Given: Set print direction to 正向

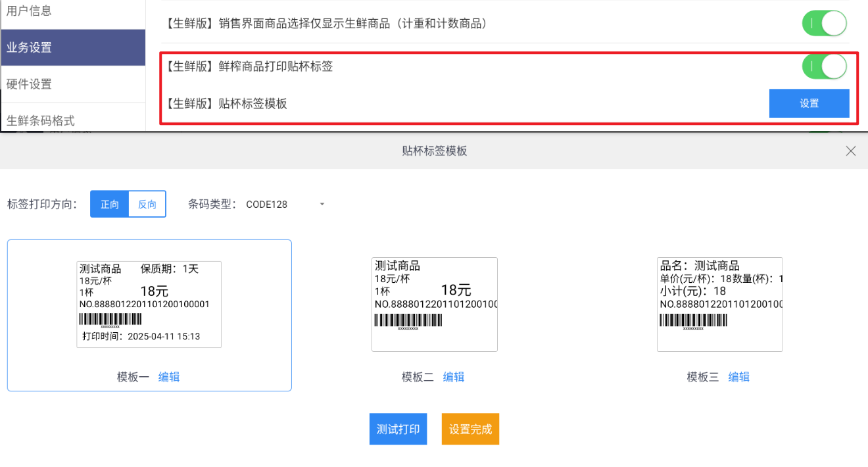Looking at the screenshot, I should 110,204.
